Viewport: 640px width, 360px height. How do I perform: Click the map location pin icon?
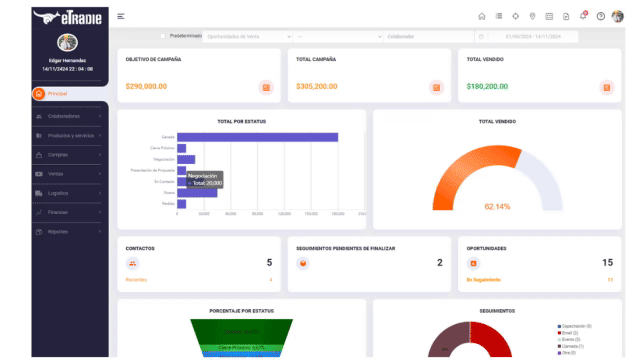532,16
